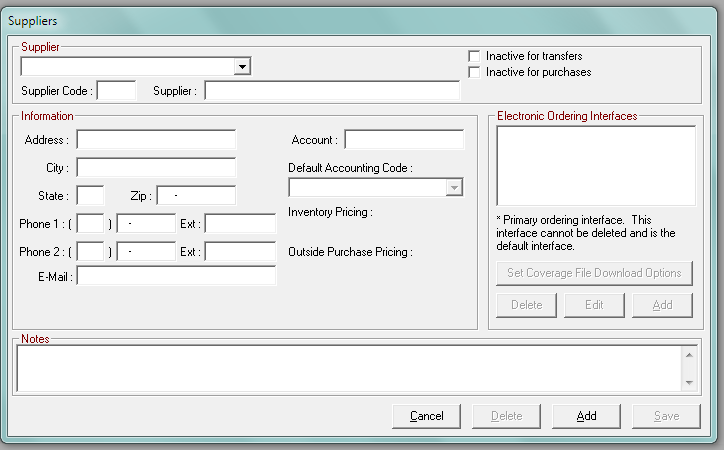This screenshot has height=450, width=724.
Task: Focus the Zip code field
Action: click(x=196, y=196)
